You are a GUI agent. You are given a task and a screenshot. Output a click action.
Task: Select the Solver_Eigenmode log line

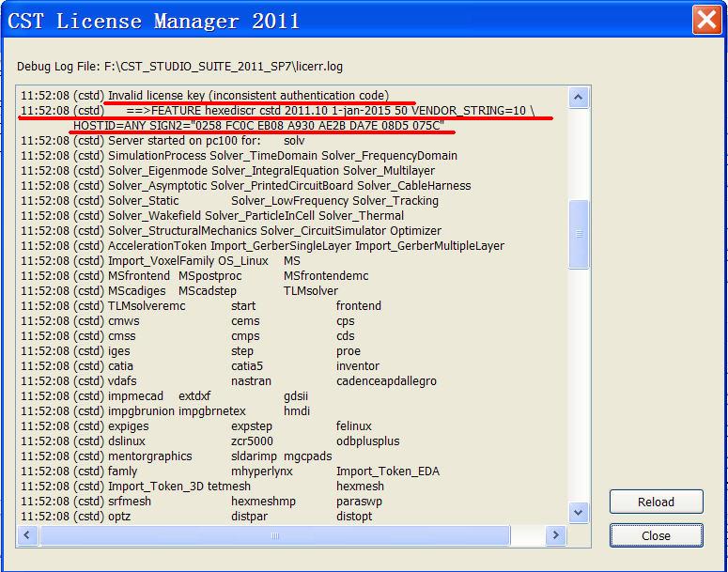(228, 170)
